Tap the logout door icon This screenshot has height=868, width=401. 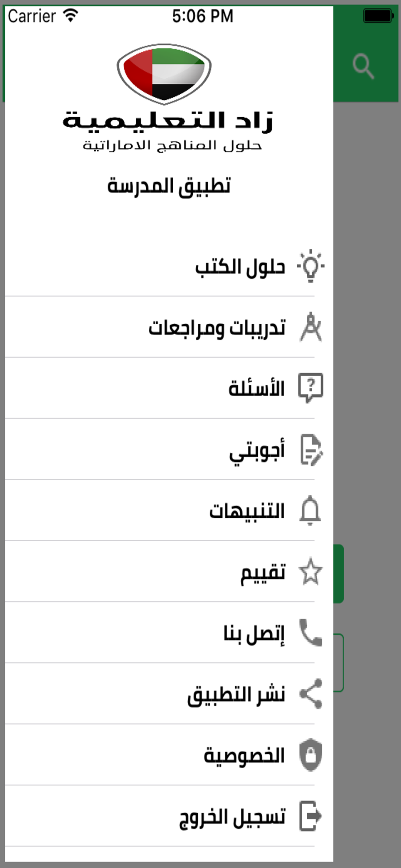(x=311, y=816)
